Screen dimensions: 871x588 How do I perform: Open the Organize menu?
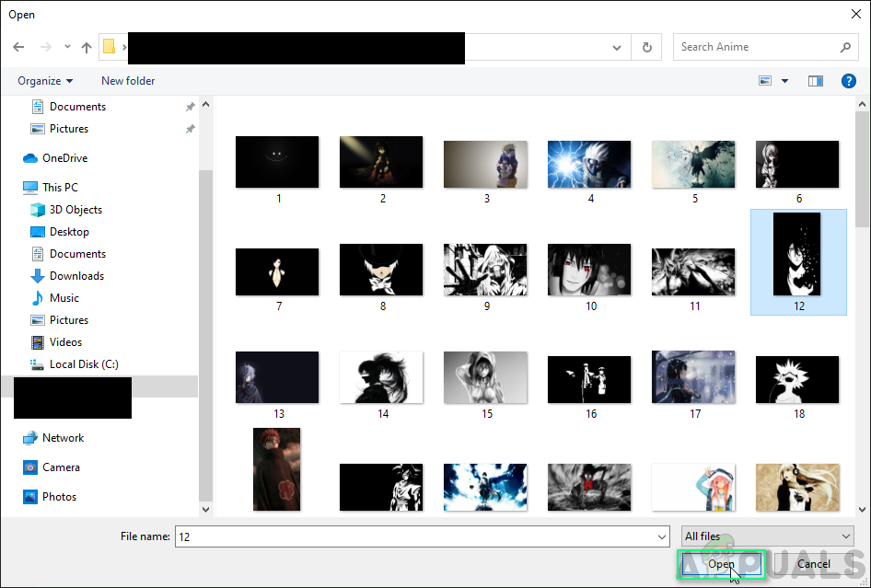[x=45, y=81]
